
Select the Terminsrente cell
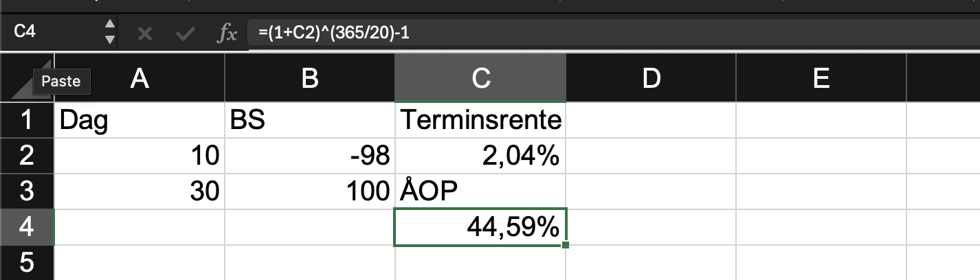480,121
